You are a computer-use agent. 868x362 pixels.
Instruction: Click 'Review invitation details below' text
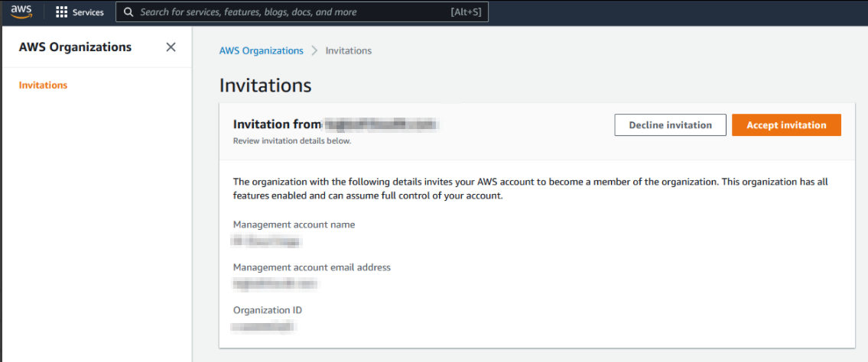pyautogui.click(x=292, y=141)
